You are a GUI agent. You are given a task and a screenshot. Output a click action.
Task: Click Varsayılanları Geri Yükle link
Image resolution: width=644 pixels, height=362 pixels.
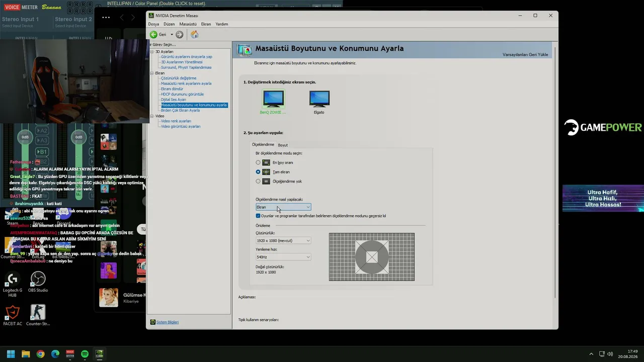pyautogui.click(x=525, y=54)
